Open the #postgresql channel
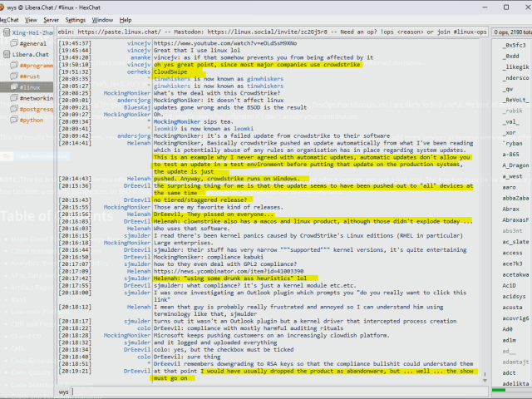532x399 pixels. point(37,109)
